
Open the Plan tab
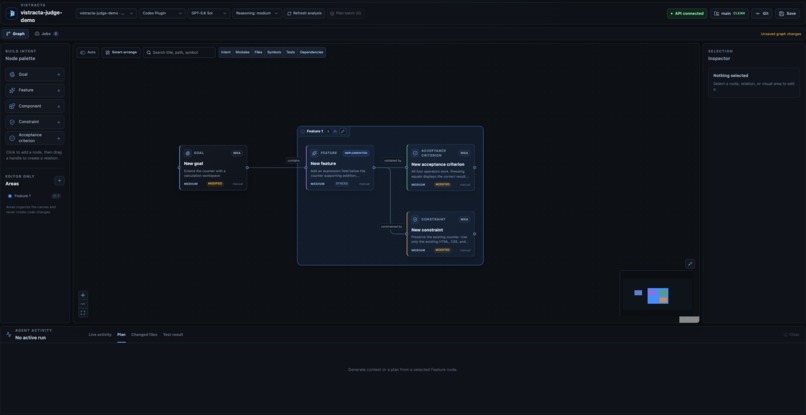tap(121, 335)
